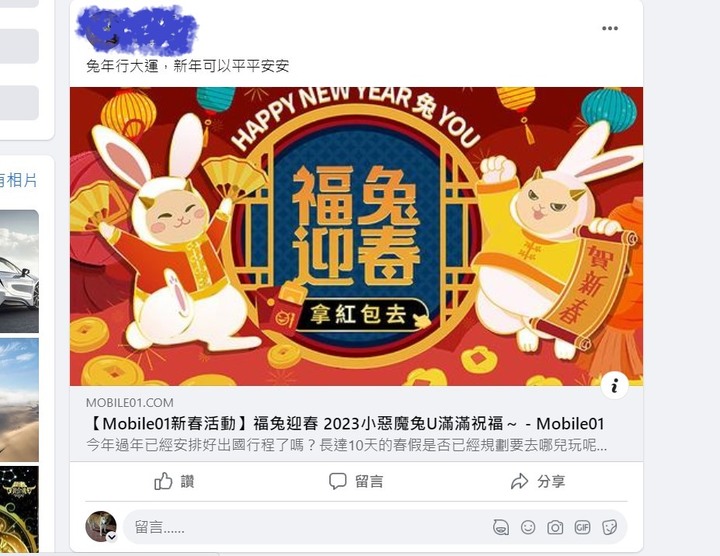Open the info icon on link preview
This screenshot has width=720, height=556.
614,386
